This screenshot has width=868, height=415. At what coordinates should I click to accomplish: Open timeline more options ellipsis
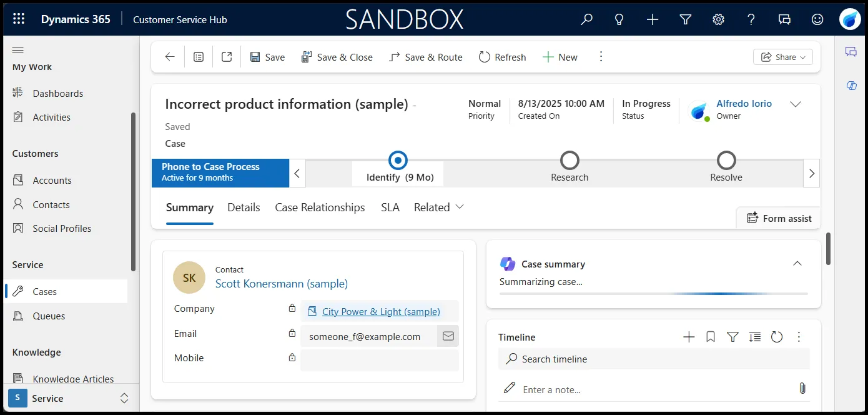799,337
